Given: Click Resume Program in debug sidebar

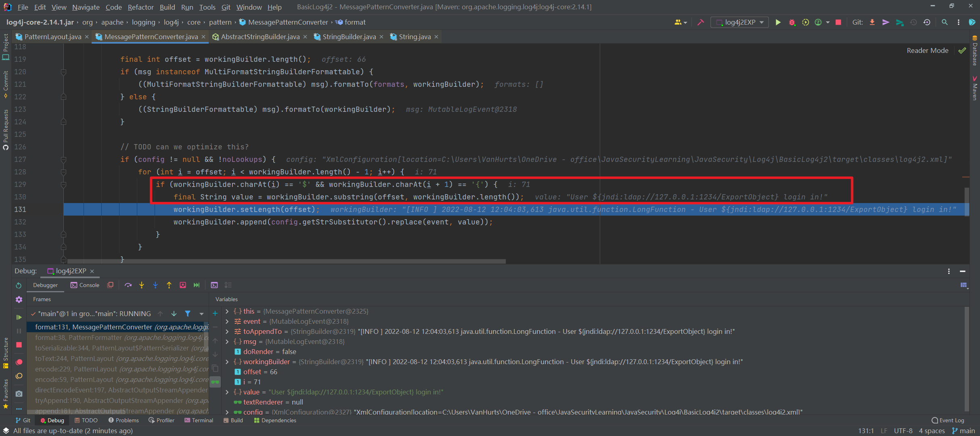Looking at the screenshot, I should [x=19, y=317].
